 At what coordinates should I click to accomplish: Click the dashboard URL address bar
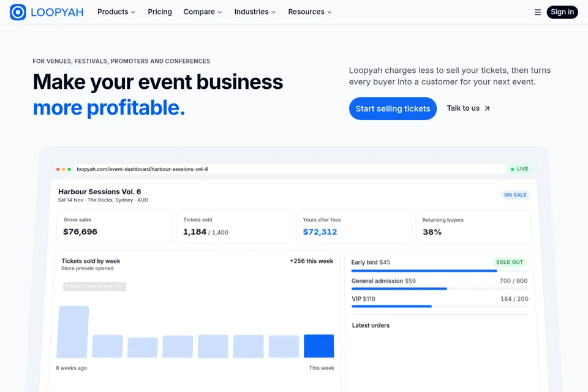(288, 169)
